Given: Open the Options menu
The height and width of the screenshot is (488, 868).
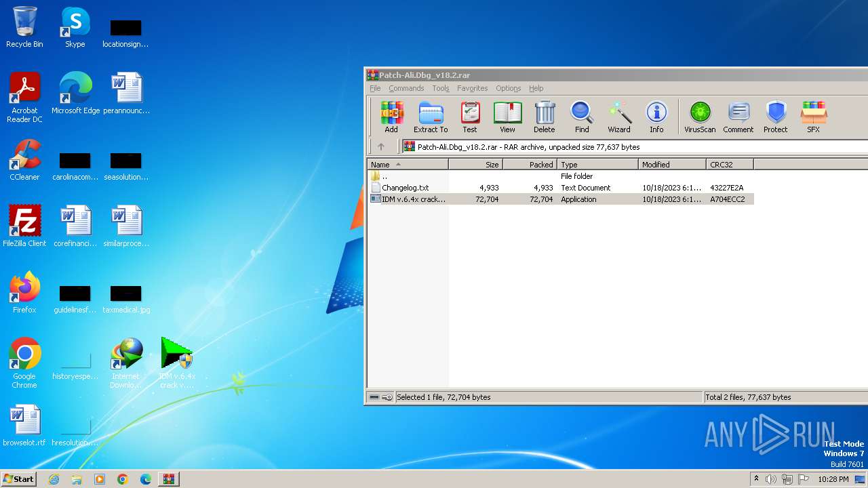Looking at the screenshot, I should point(509,88).
